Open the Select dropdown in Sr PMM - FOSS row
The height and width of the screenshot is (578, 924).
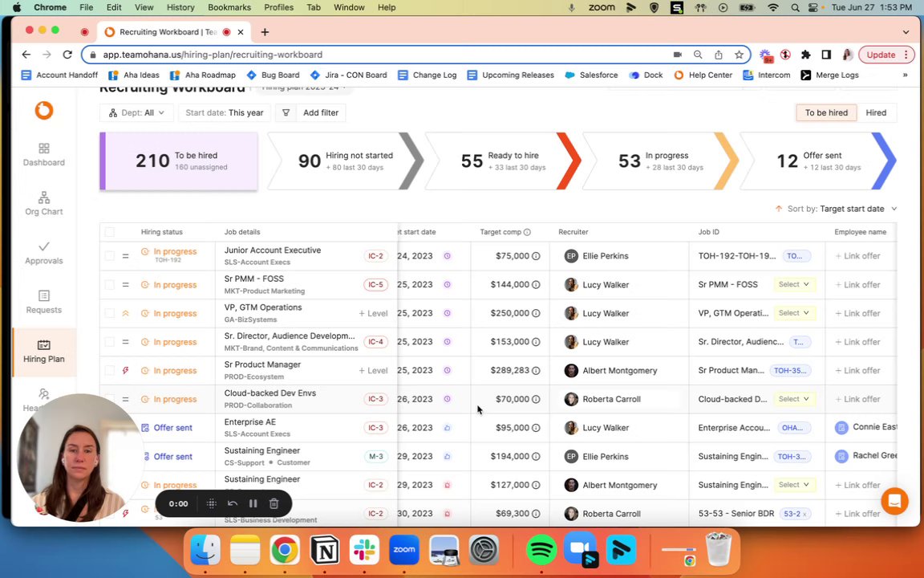click(x=794, y=285)
